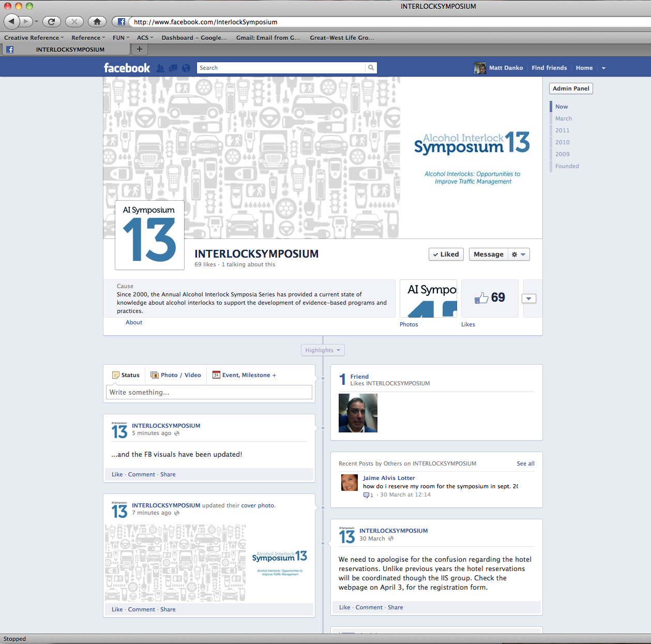Click the Stop loading X button

[74, 22]
